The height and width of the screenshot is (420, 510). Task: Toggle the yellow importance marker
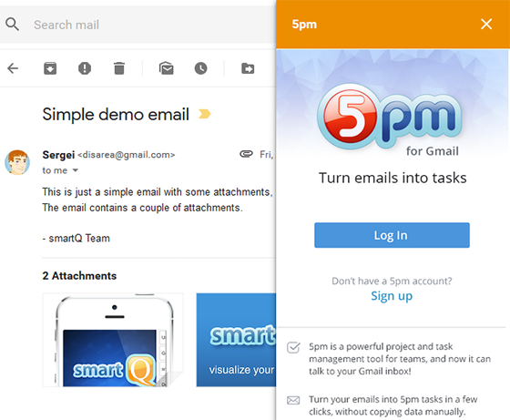click(x=205, y=114)
